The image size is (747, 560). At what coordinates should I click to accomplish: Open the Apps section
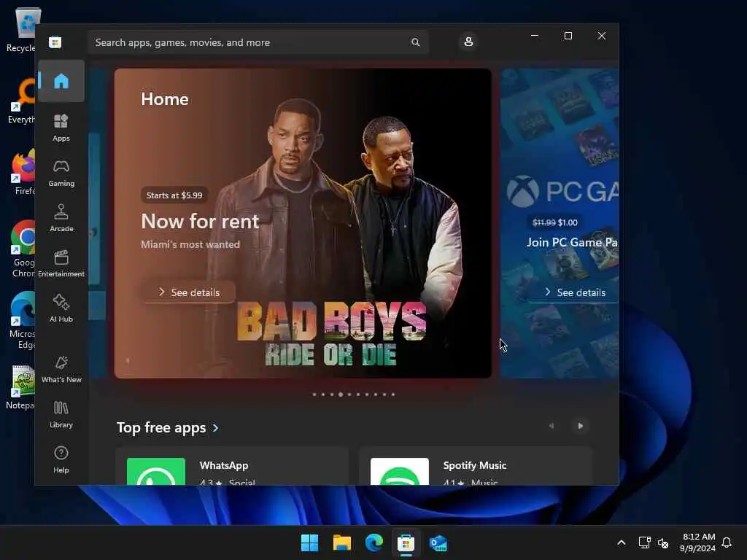pyautogui.click(x=61, y=128)
